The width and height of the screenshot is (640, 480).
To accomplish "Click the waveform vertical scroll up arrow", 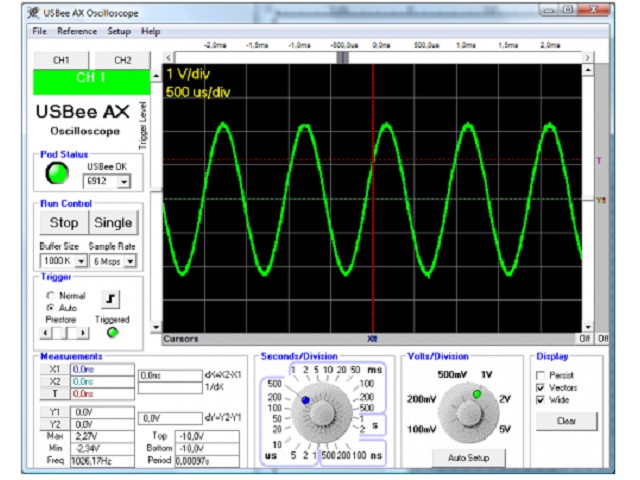I will tap(587, 70).
